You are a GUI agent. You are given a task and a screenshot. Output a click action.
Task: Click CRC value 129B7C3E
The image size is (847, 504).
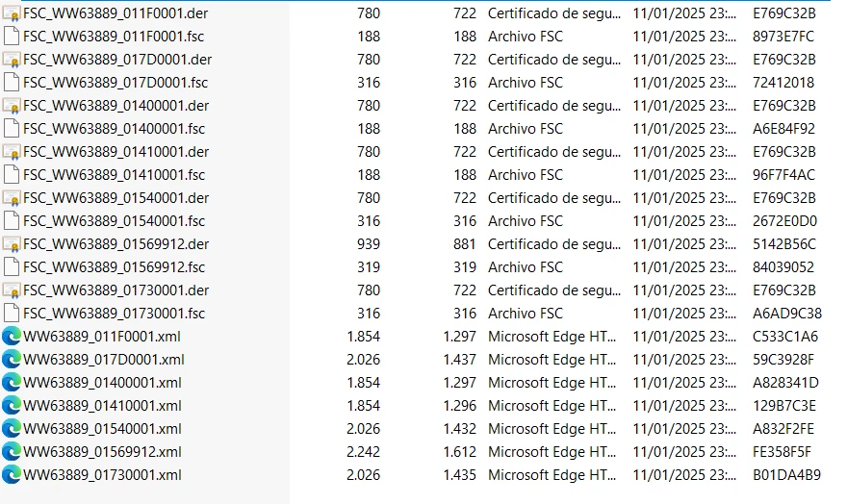click(784, 406)
